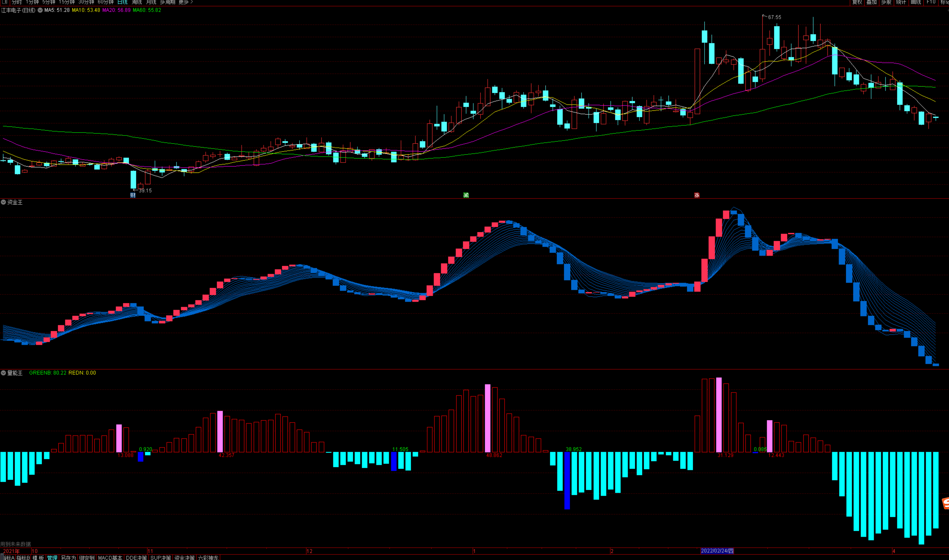949x560 pixels.
Task: Open the 管理 tab
Action: (x=52, y=557)
